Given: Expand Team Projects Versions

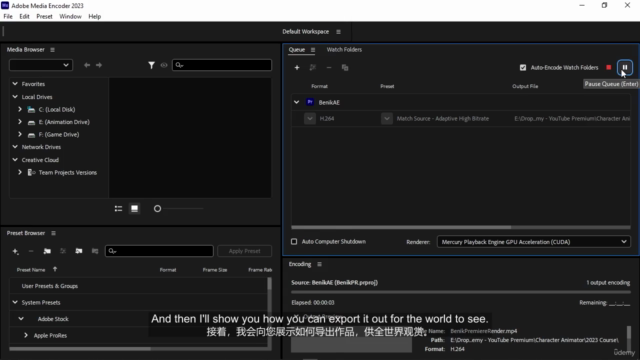Looking at the screenshot, I should pos(20,172).
